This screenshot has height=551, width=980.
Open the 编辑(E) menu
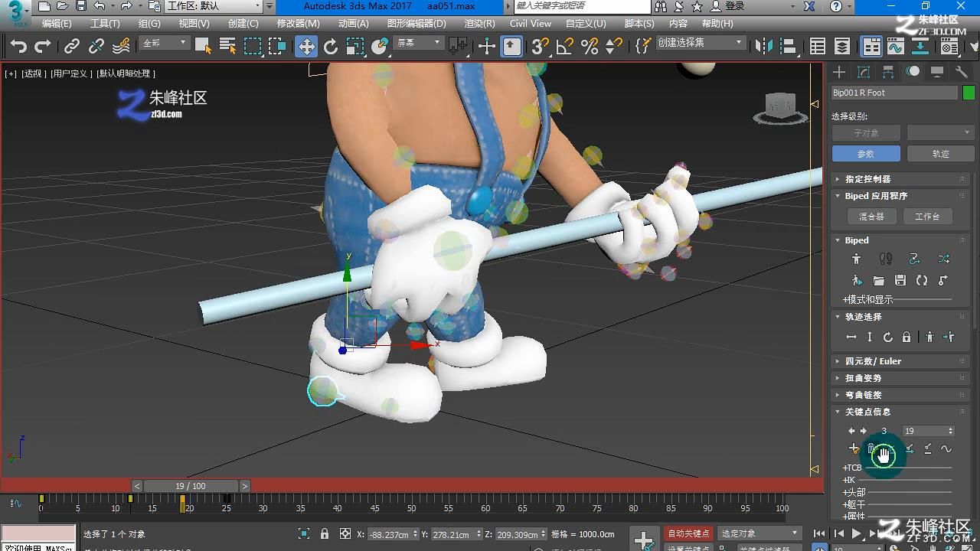(57, 24)
